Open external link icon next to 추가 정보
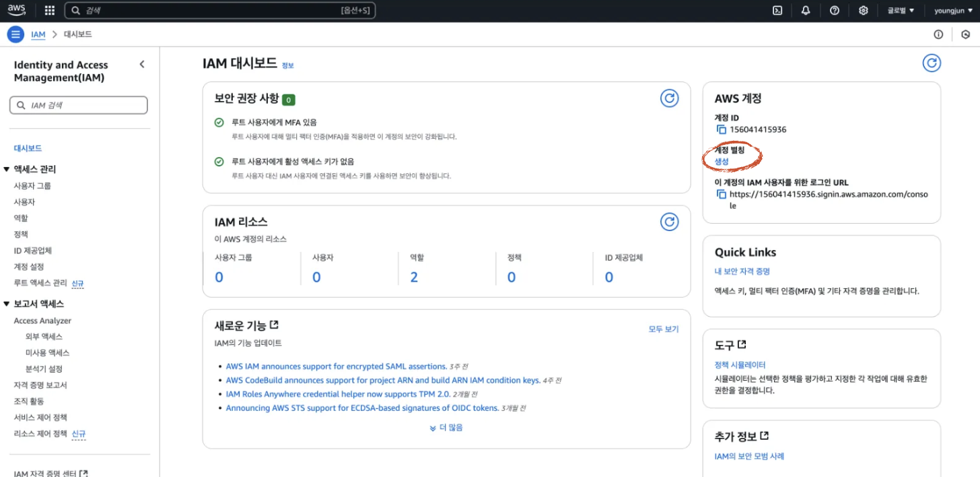Screen dimensions: 980x477 click(764, 436)
